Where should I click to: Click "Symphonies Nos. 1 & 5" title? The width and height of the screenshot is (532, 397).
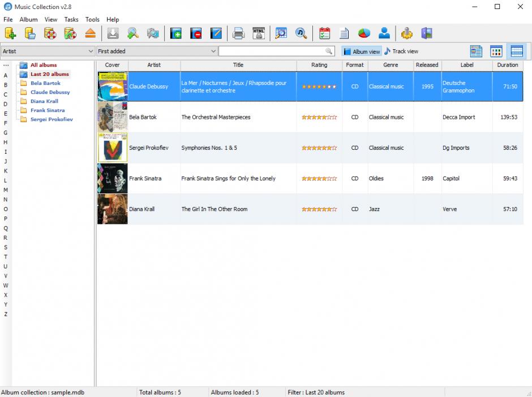click(x=209, y=148)
